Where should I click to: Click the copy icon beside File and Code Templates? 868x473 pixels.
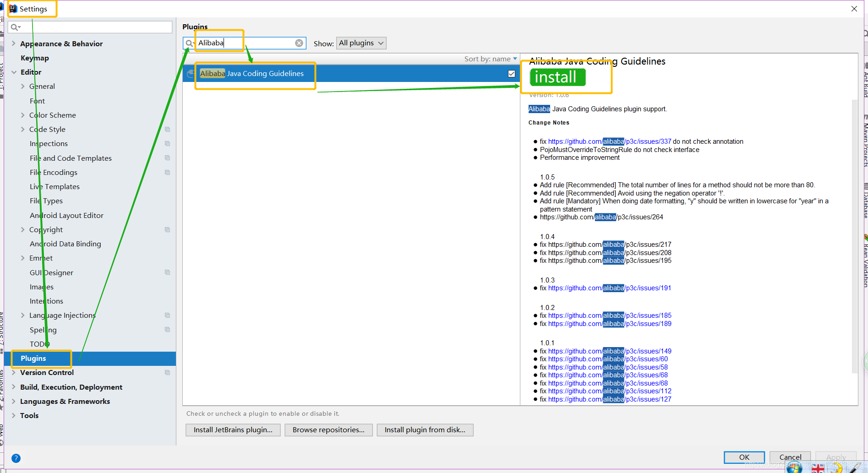point(168,158)
